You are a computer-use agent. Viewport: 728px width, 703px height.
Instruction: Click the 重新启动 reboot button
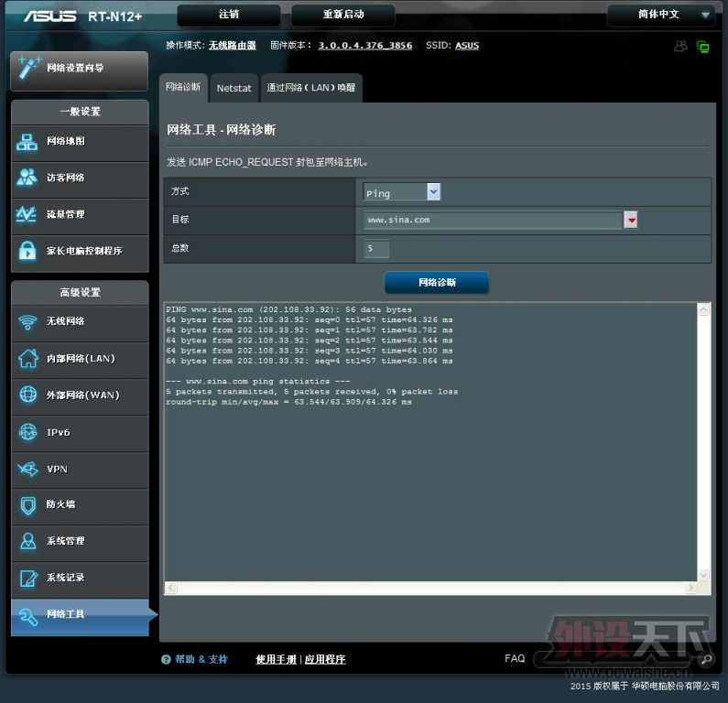(343, 15)
